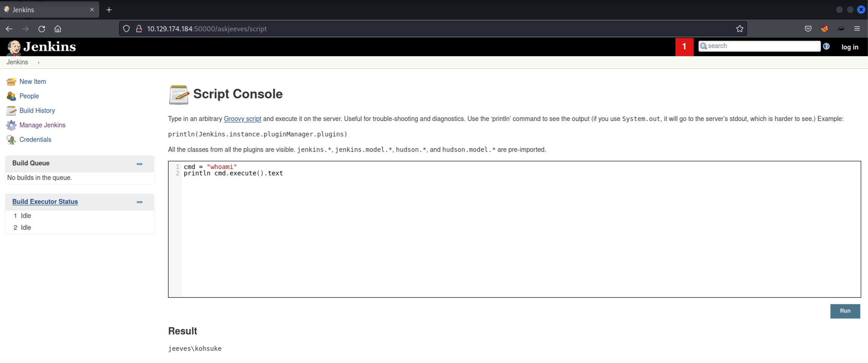Click the People sidebar icon

click(x=11, y=96)
